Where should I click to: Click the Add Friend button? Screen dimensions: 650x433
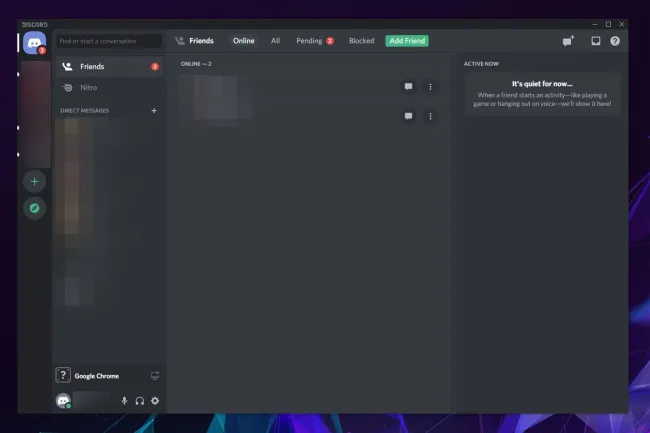click(x=407, y=41)
